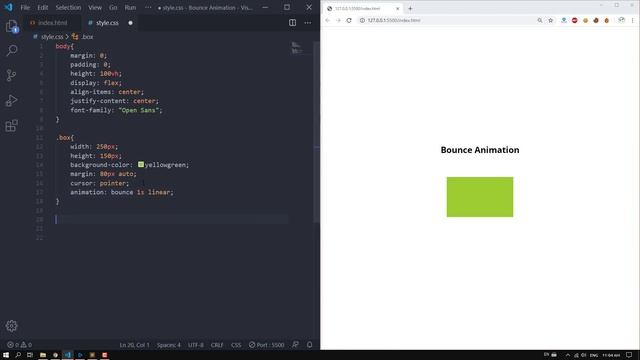The image size is (640, 360).
Task: Open the Run and Debug view
Action: (11, 100)
